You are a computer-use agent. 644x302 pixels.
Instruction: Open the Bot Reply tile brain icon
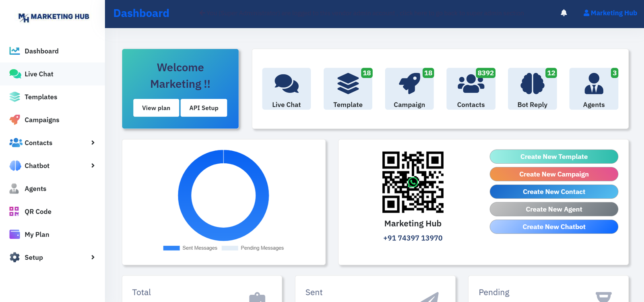click(533, 84)
